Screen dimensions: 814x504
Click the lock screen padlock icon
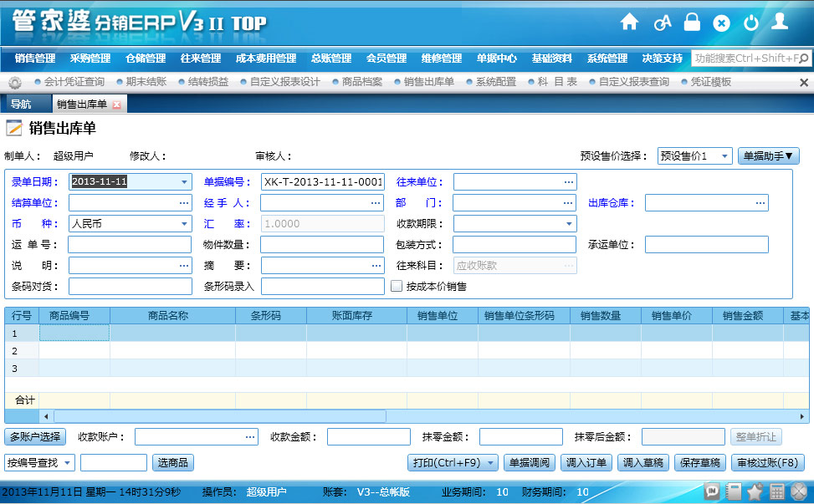692,23
